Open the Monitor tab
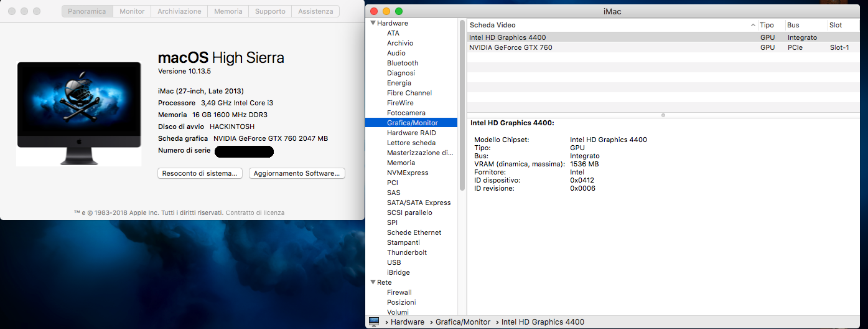Image resolution: width=868 pixels, height=329 pixels. pos(132,11)
